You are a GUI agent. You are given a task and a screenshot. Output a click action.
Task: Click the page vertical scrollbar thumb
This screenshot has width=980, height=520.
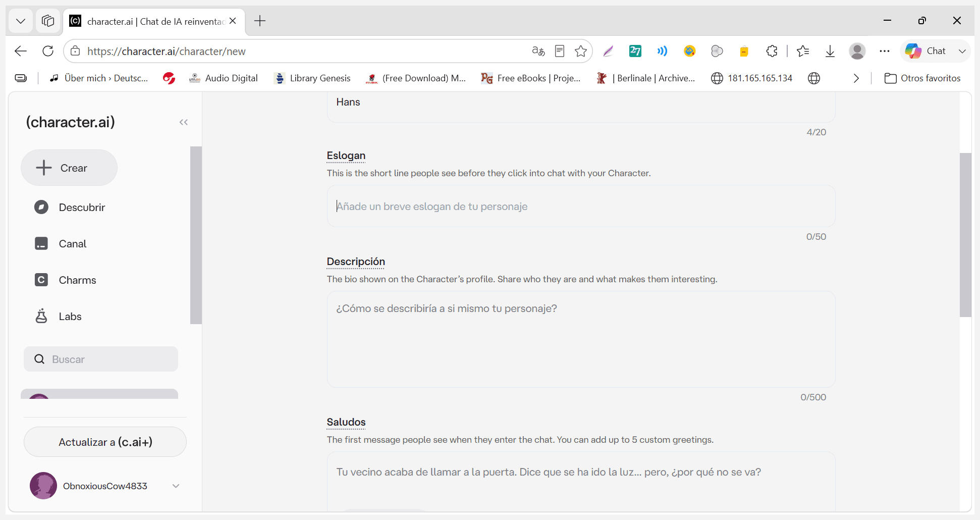point(965,235)
